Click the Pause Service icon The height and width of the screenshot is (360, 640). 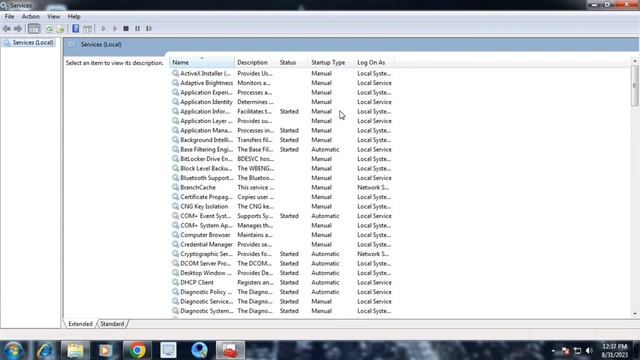(x=138, y=29)
